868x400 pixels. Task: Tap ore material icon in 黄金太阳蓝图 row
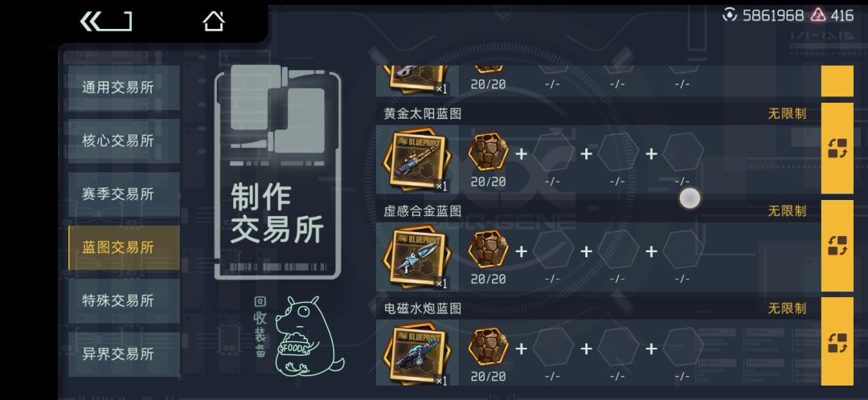coord(488,151)
